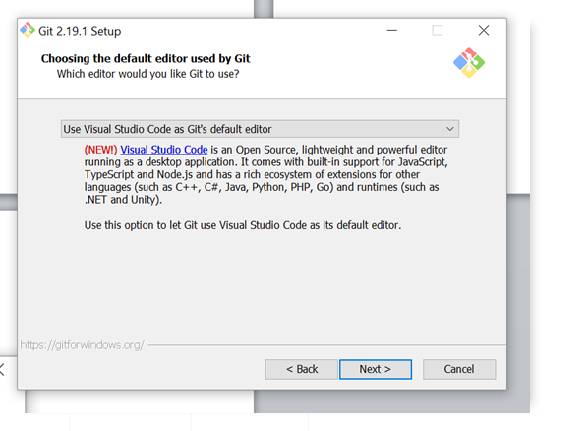563x431 pixels.
Task: Click the Use this option to let Git sentence
Action: [x=243, y=225]
